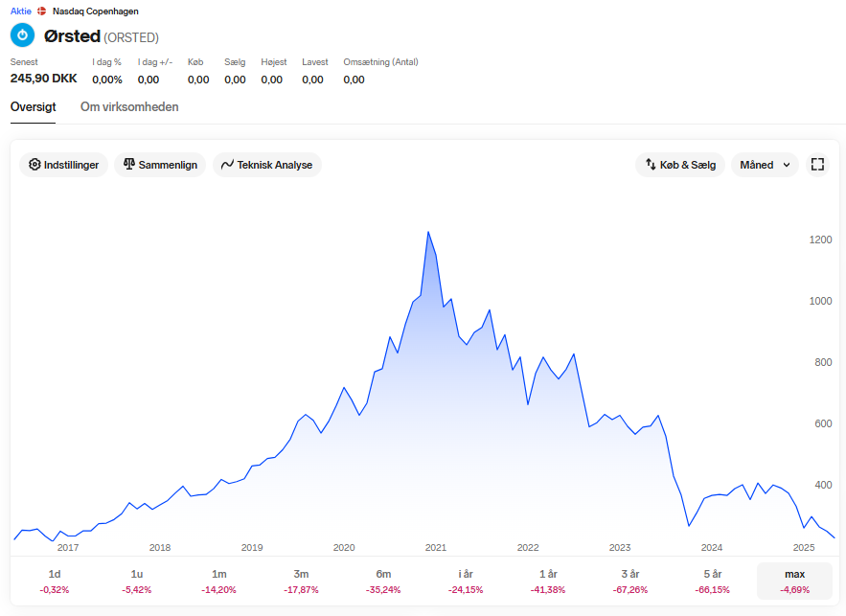Click the Omsætning (Antal) label

tap(381, 62)
